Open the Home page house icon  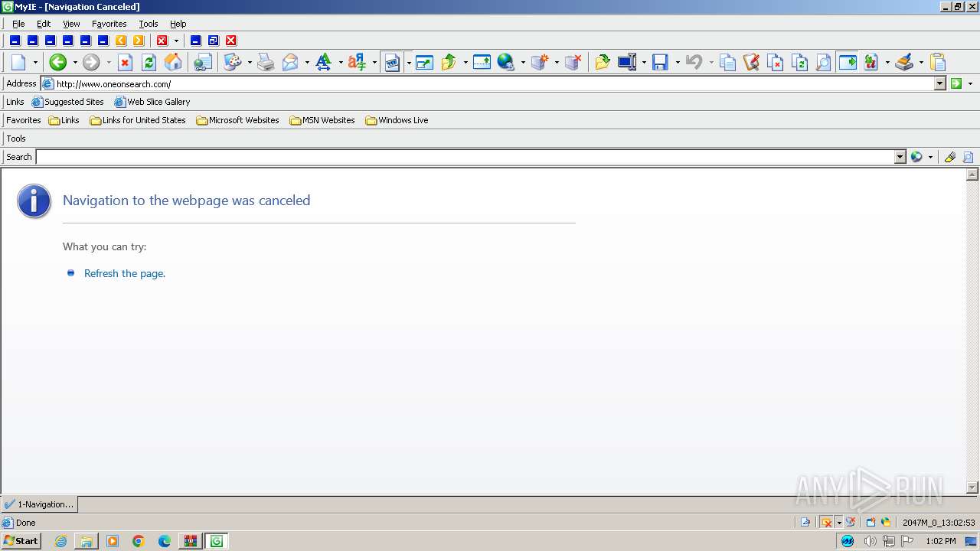[x=174, y=63]
